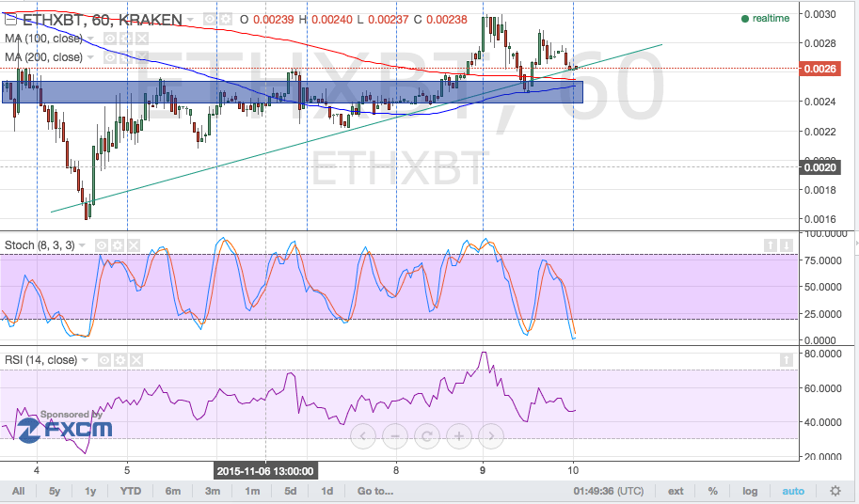Toggle extended hours 'ext' option
Viewport: 859px width, 504px height.
coord(676,491)
